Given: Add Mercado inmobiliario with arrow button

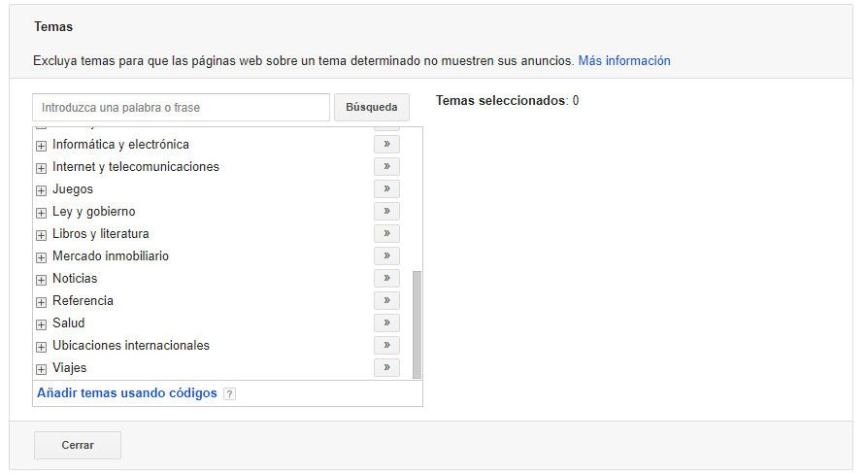Looking at the screenshot, I should click(x=386, y=256).
